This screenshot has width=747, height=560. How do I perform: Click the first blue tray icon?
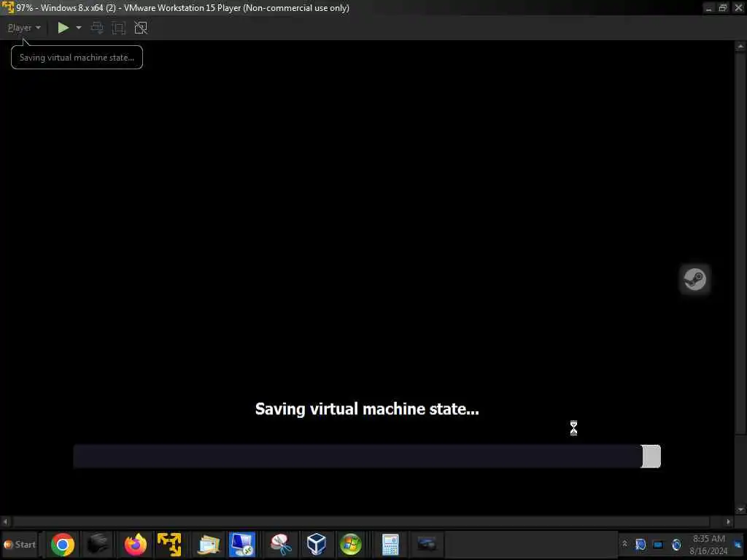point(640,544)
